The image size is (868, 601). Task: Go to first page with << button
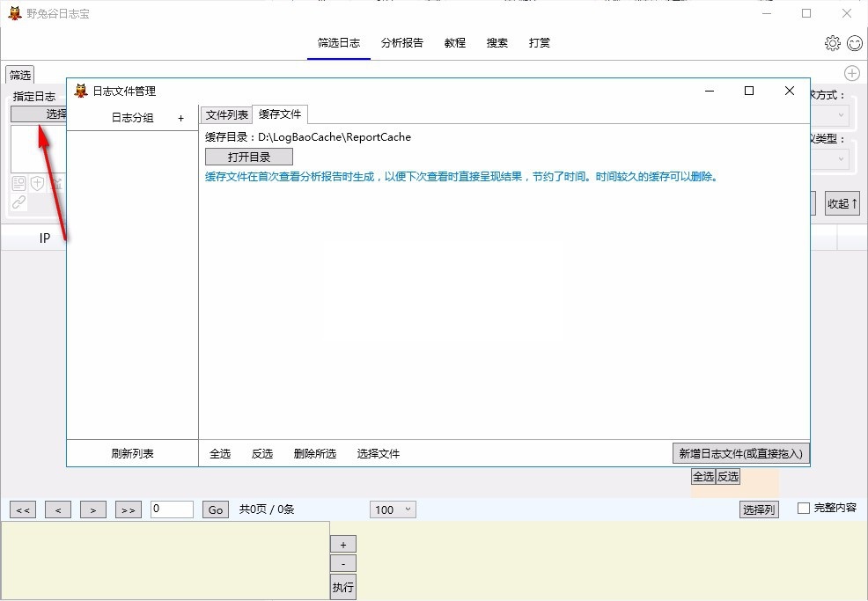pos(23,509)
